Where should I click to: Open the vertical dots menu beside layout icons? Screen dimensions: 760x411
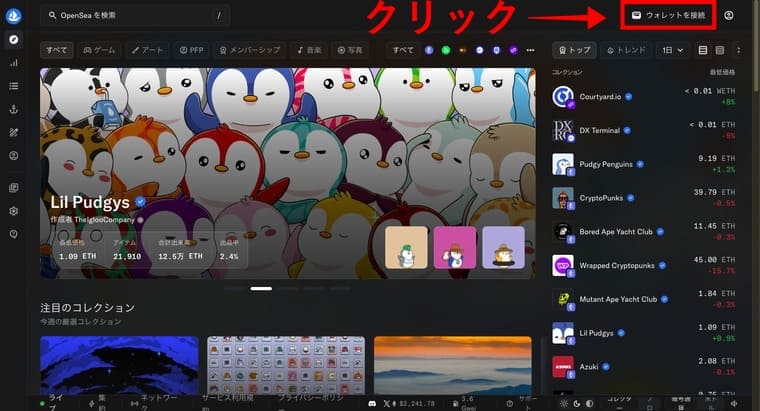tap(738, 50)
